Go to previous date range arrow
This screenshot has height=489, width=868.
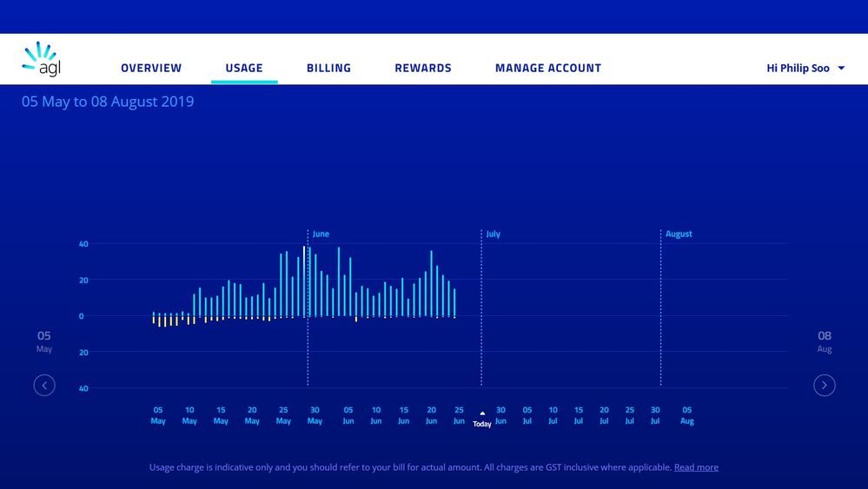44,385
